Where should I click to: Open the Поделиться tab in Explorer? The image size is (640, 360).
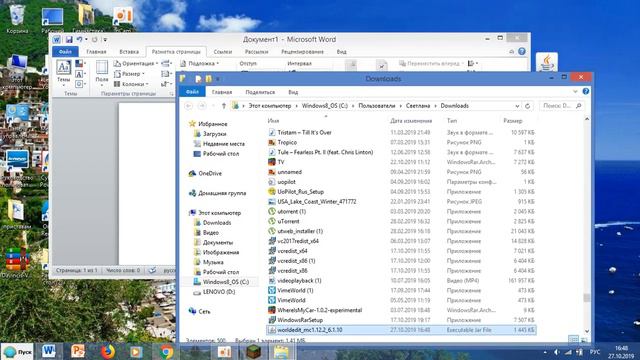[260, 92]
